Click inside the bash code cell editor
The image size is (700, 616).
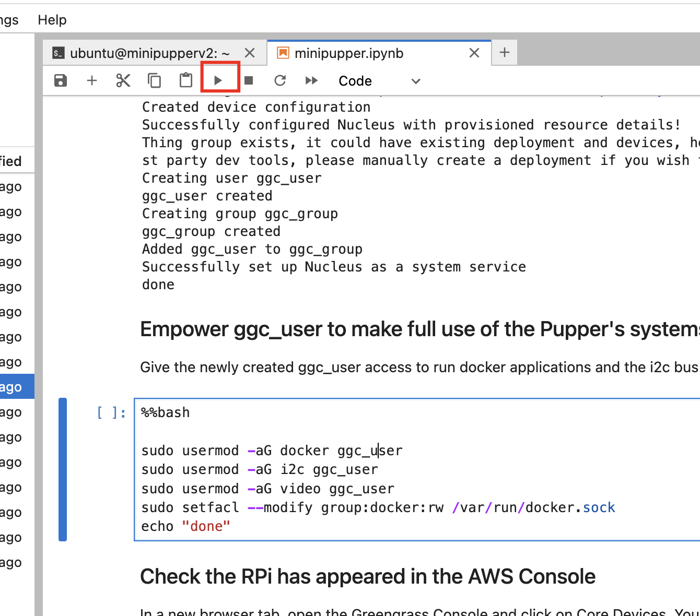pos(418,470)
